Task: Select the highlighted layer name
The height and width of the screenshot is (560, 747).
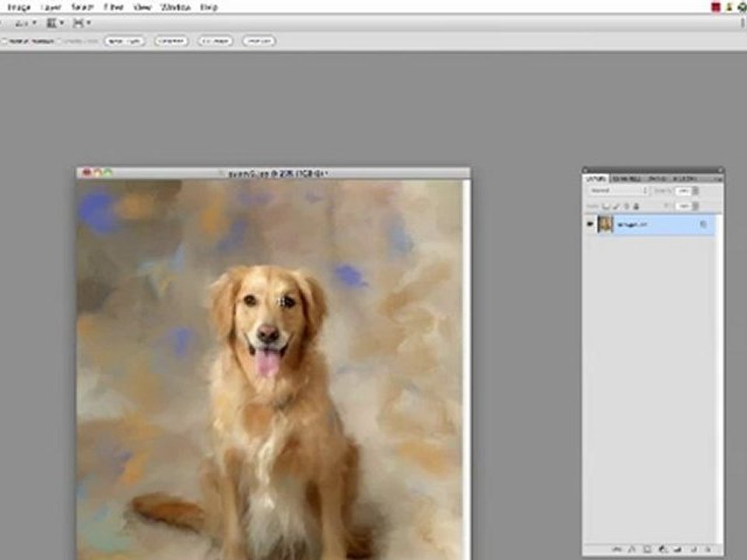Action: click(632, 224)
